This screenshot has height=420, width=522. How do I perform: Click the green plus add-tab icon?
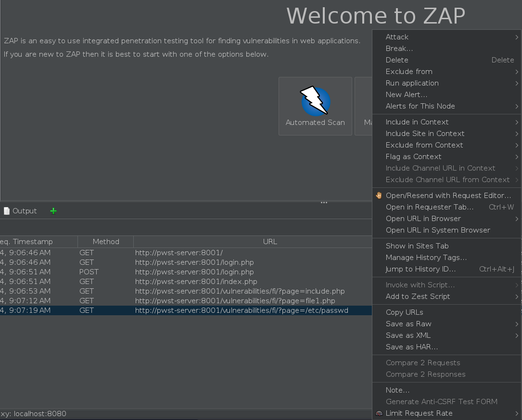pyautogui.click(x=53, y=211)
